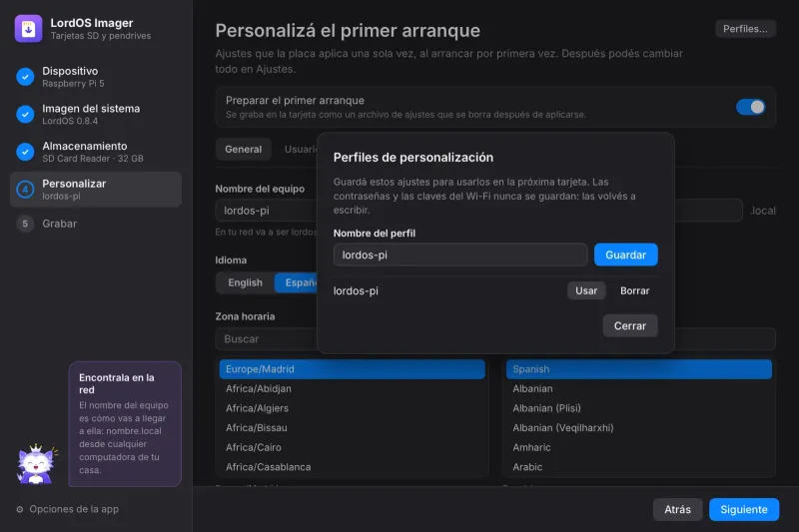Viewport: 799px width, 532px height.
Task: Click Usar for lordos-pi profile
Action: click(x=586, y=290)
